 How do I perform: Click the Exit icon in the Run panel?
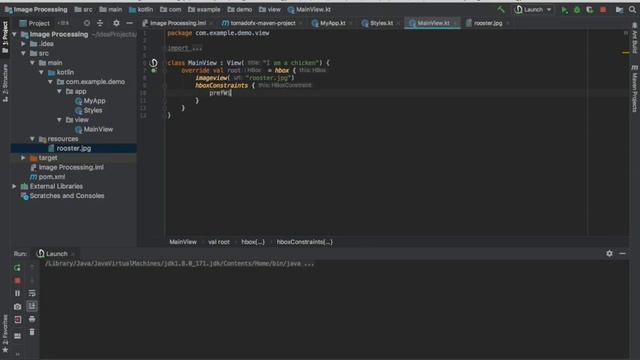point(17,320)
